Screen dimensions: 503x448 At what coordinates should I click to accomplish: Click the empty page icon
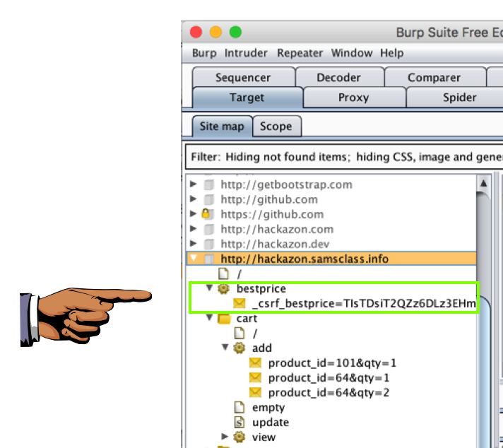239,407
